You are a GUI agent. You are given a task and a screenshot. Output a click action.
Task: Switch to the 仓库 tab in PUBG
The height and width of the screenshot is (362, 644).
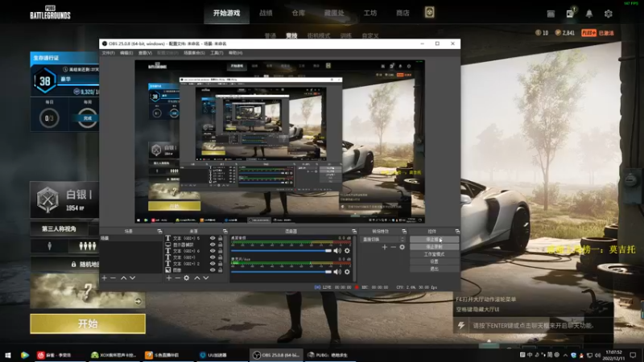point(299,13)
